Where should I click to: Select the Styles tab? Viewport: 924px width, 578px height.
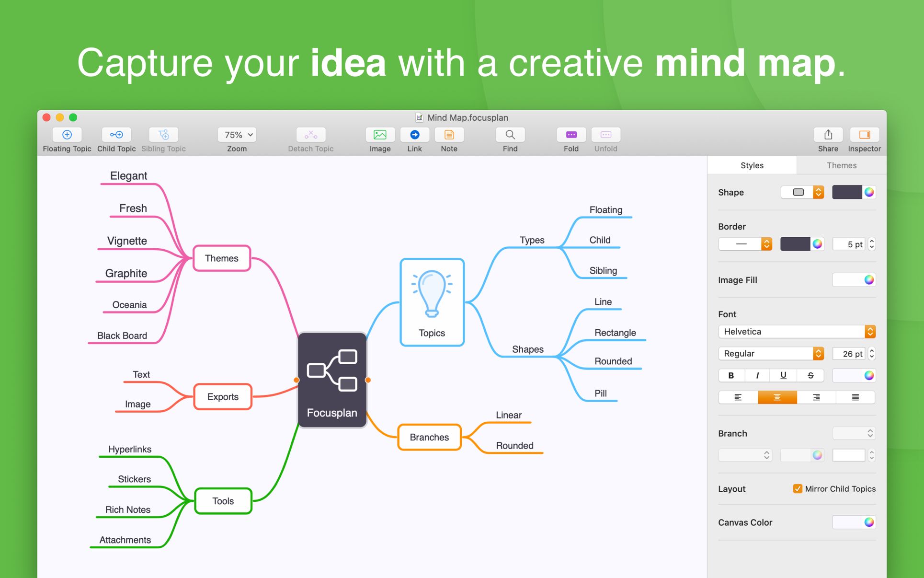click(752, 165)
